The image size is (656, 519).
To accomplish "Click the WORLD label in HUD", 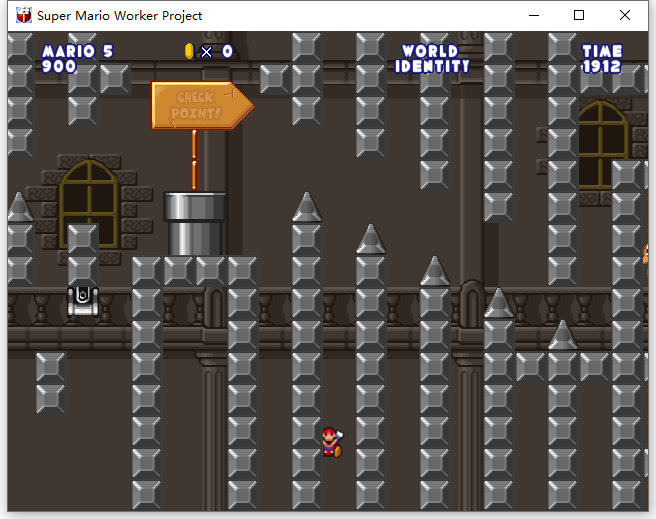I will click(430, 51).
